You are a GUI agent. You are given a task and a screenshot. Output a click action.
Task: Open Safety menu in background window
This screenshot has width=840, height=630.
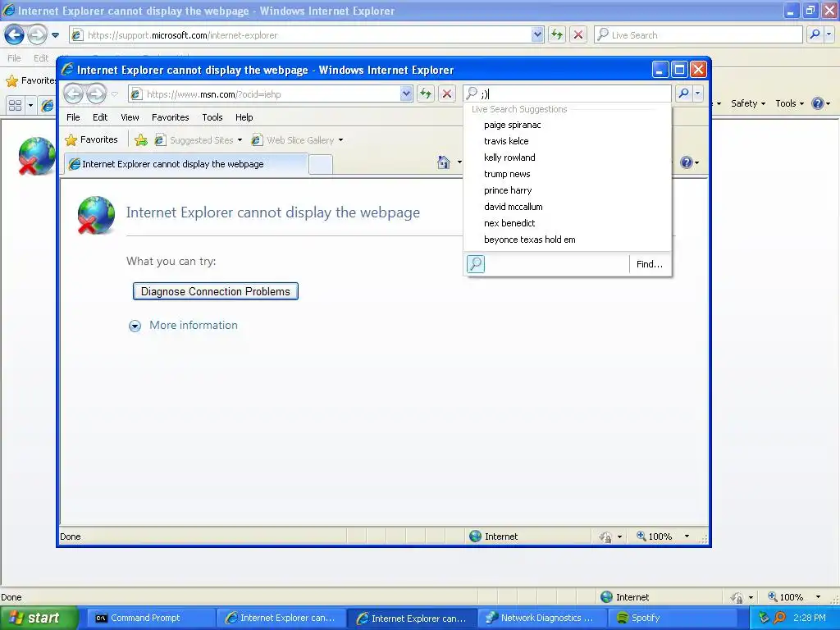point(748,104)
